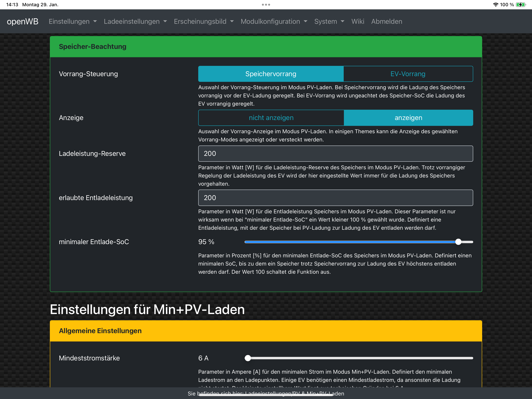532x399 pixels.
Task: Choose "nicht anzeigen" for Anzeige
Action: point(271,118)
